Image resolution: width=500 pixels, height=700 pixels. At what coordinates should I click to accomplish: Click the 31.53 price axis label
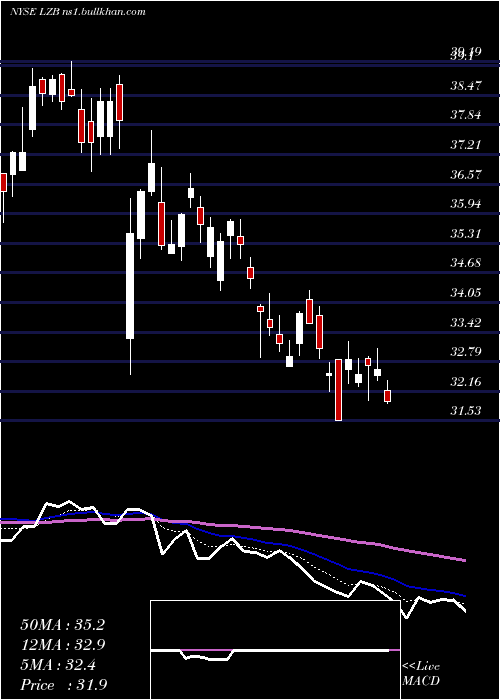coord(466,411)
